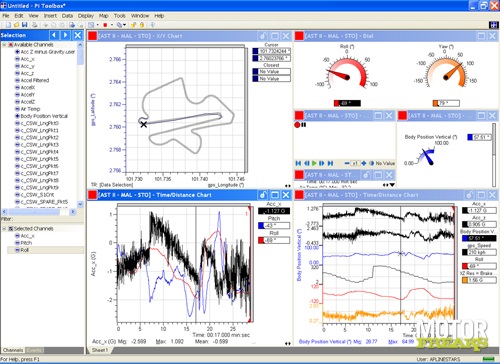
Task: Skip to start in playback controls
Action: click(298, 163)
